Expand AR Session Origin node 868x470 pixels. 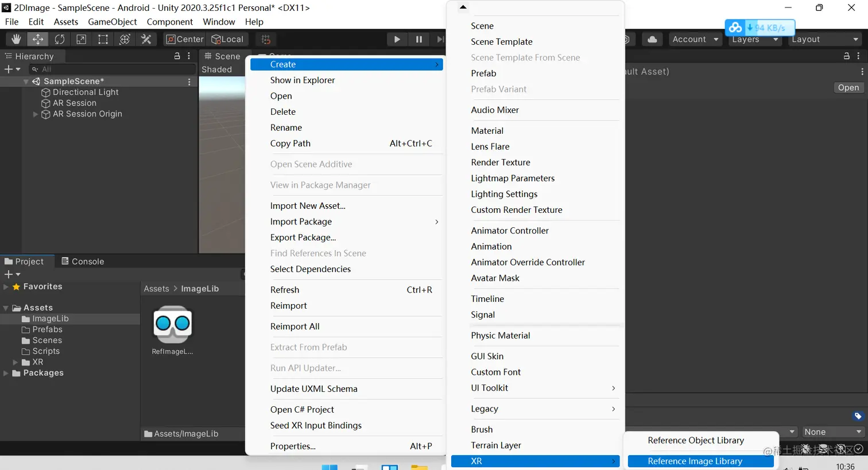(36, 114)
